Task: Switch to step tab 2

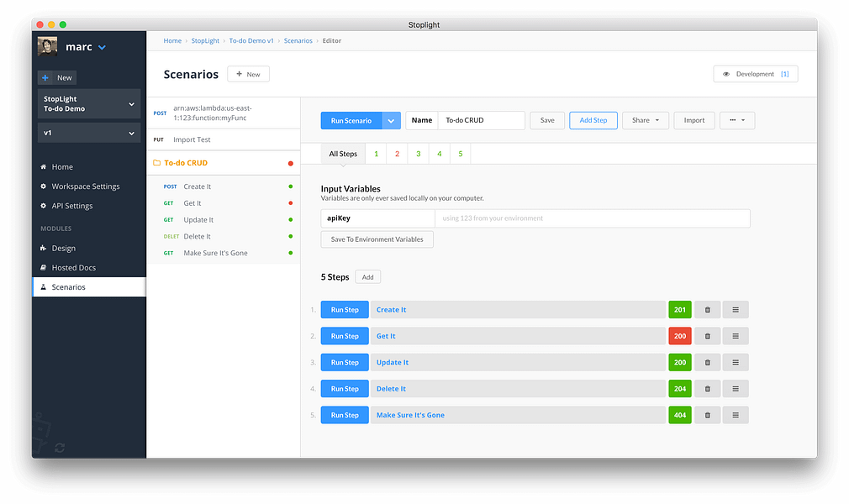Action: click(398, 154)
